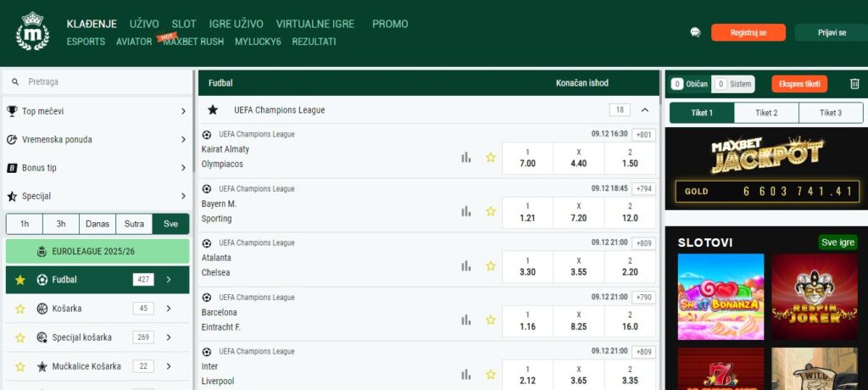
Task: Favorite the Atalanta vs Chelsea match
Action: point(491,266)
